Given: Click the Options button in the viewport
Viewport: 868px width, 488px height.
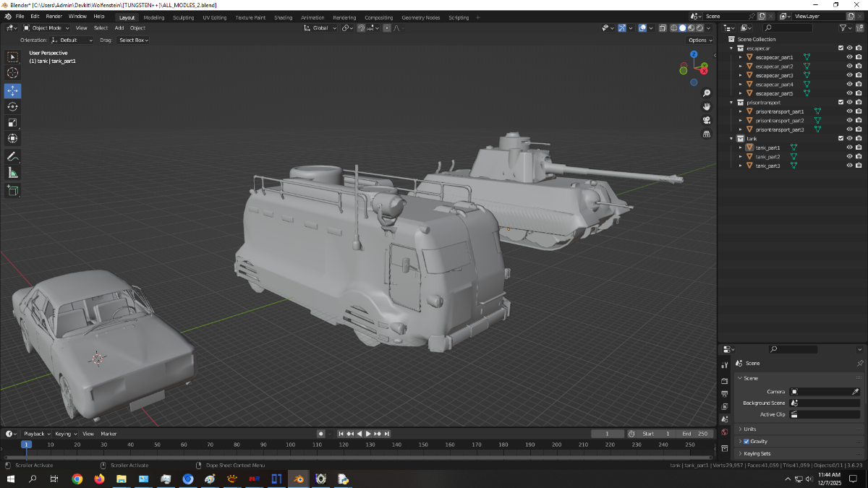Looking at the screenshot, I should tap(700, 40).
